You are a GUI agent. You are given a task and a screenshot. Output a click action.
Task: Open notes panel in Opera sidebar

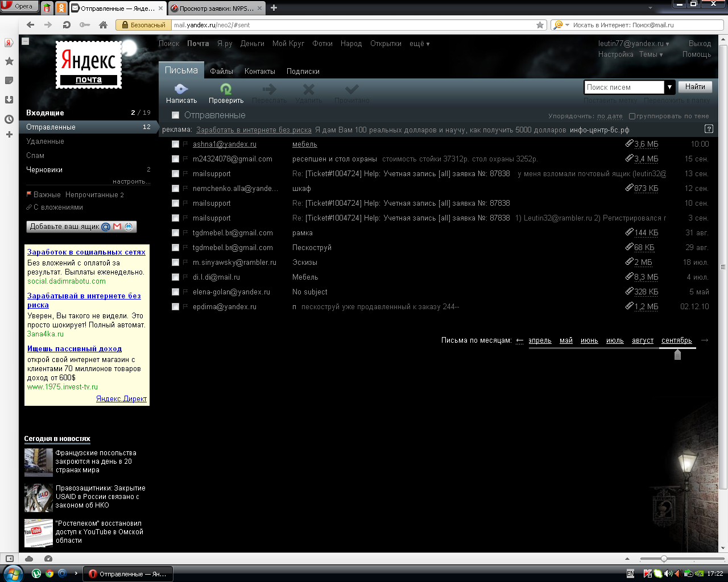(x=9, y=80)
